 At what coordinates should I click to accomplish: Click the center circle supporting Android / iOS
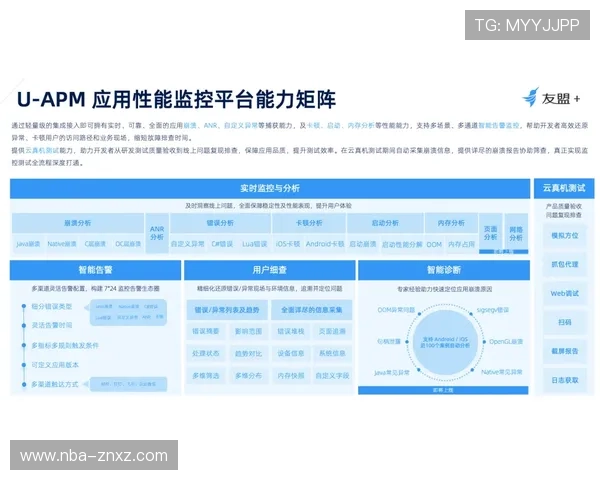point(444,342)
